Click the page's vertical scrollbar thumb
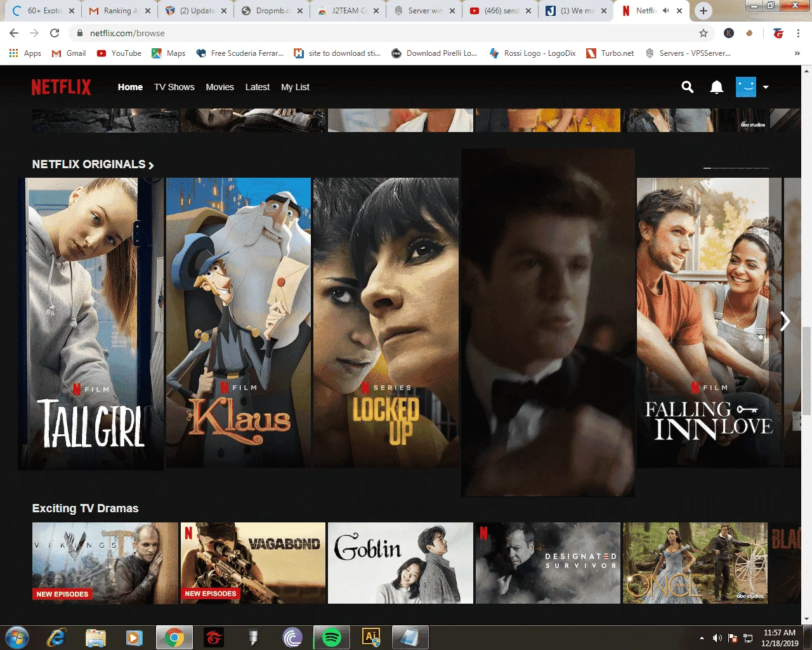812x650 pixels. 806,369
